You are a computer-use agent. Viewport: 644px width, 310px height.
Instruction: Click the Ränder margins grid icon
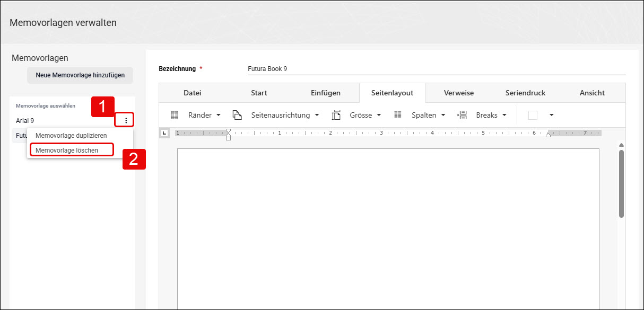tap(174, 115)
